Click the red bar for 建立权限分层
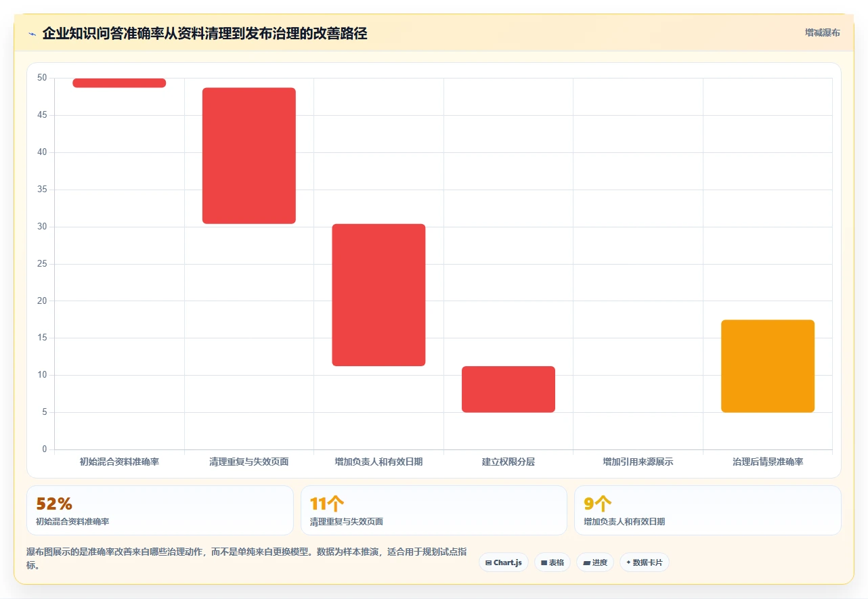868x599 pixels. 508,389
